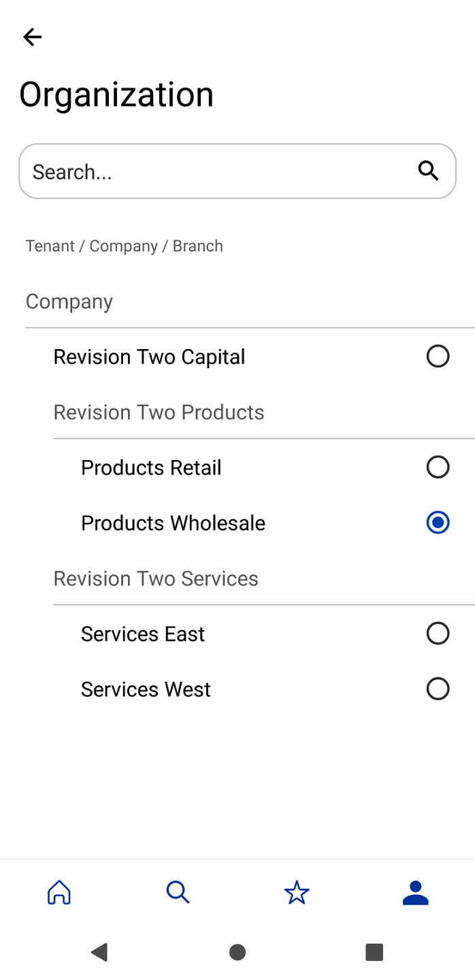Open the Search tab in bottom bar

coord(178,892)
